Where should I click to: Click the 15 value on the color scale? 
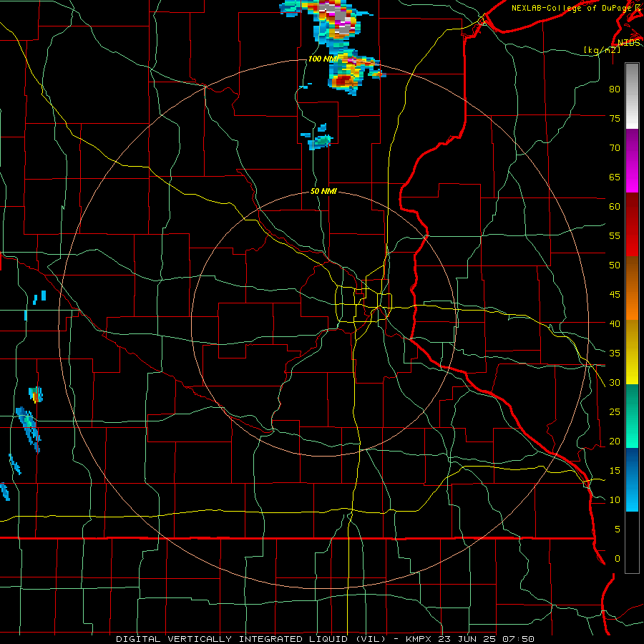tap(615, 470)
